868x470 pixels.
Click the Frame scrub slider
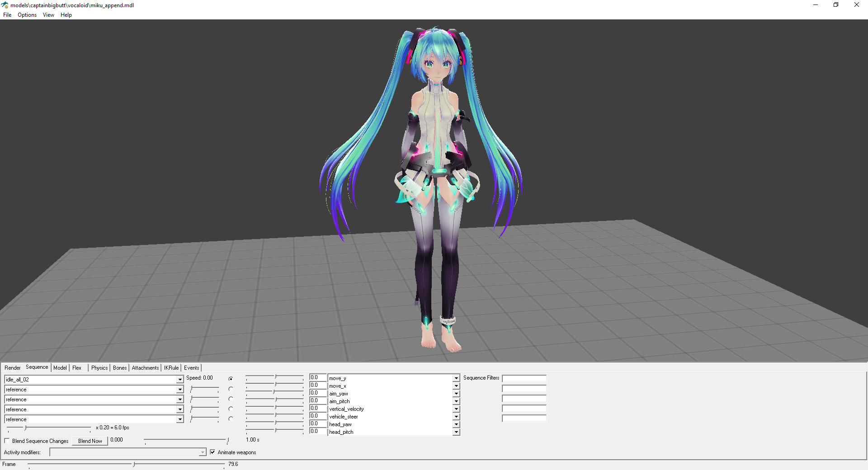(127, 464)
